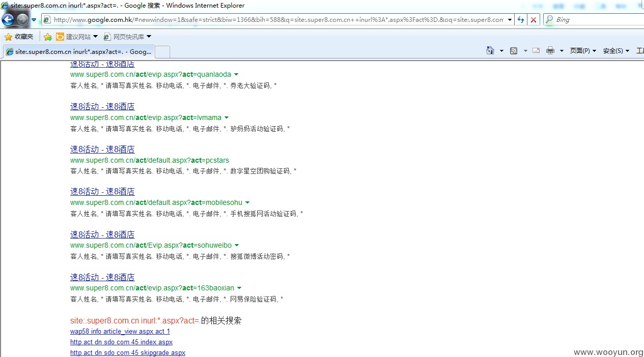The image size is (644, 357).
Task: Open the 速8活动 result above the 163baoxian URL
Action: click(x=102, y=277)
